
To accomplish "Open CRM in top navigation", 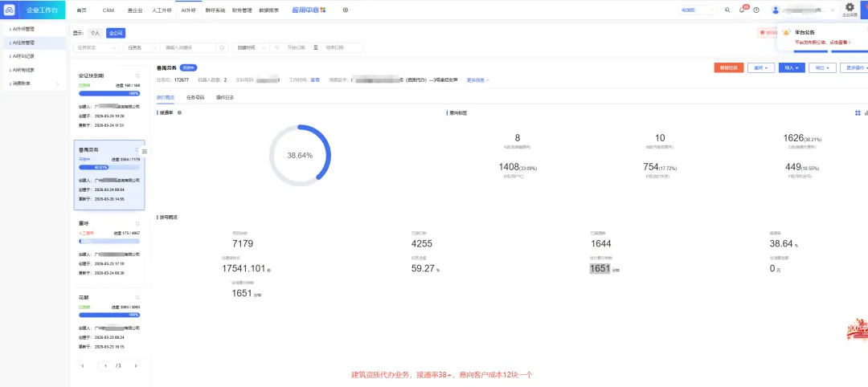I will [108, 10].
